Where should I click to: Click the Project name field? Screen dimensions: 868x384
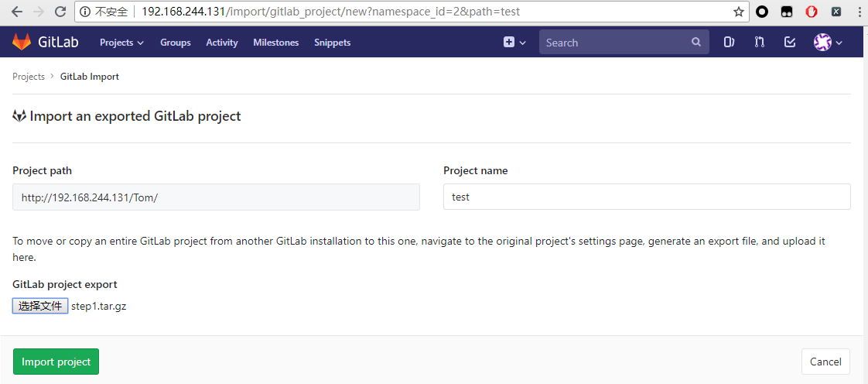point(647,197)
